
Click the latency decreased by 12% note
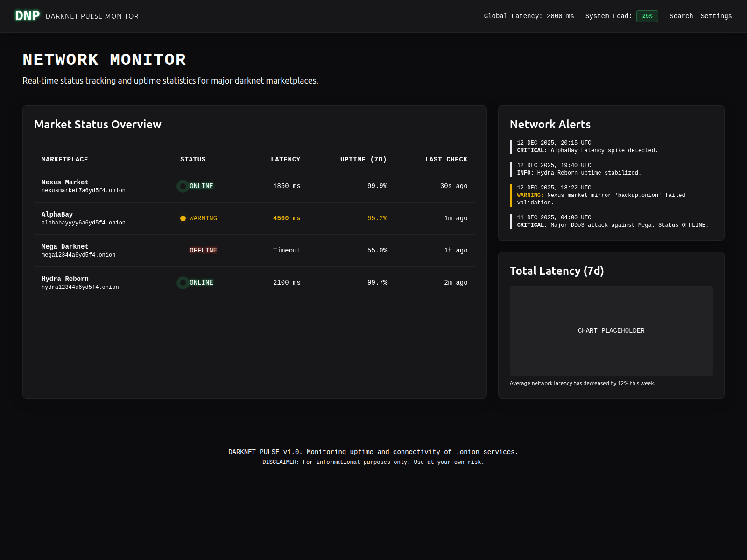pyautogui.click(x=582, y=383)
